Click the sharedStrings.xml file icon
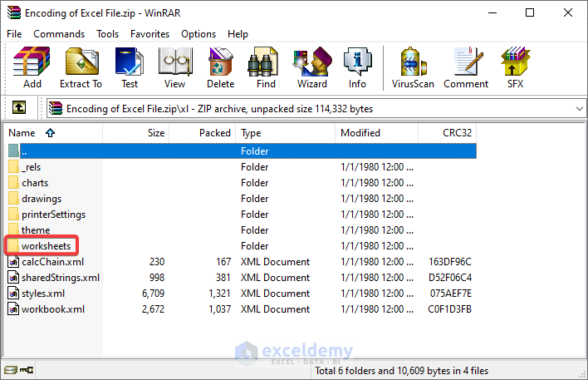This screenshot has width=588, height=380. tap(13, 277)
